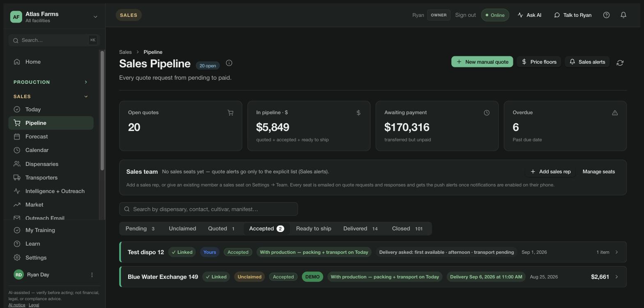Open the Forecast page

(x=51, y=136)
